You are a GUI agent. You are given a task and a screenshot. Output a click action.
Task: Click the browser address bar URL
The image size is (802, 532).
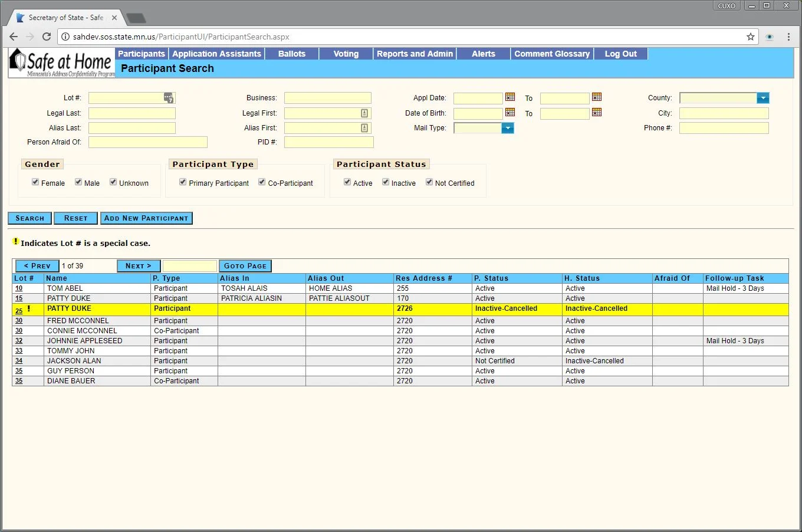(181, 37)
